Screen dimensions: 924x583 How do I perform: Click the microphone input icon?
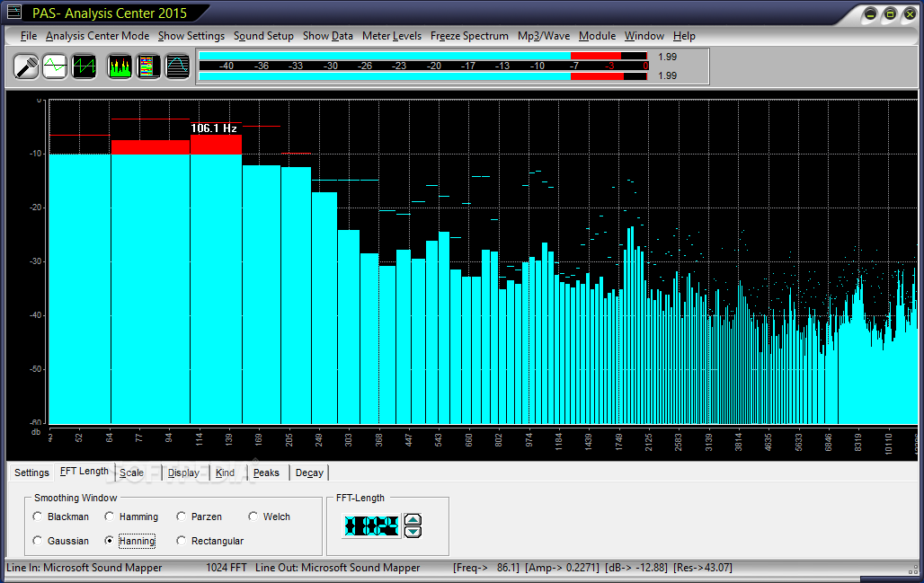click(27, 66)
